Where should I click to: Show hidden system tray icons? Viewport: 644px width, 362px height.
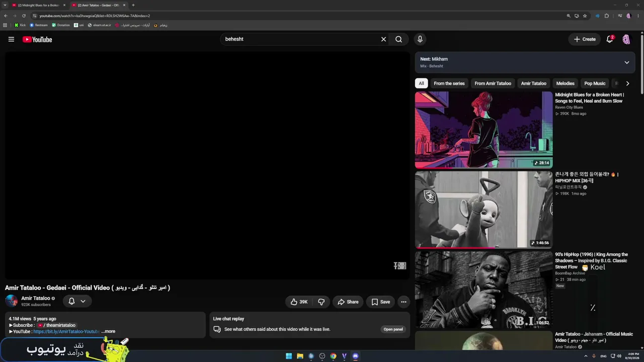tap(586, 356)
